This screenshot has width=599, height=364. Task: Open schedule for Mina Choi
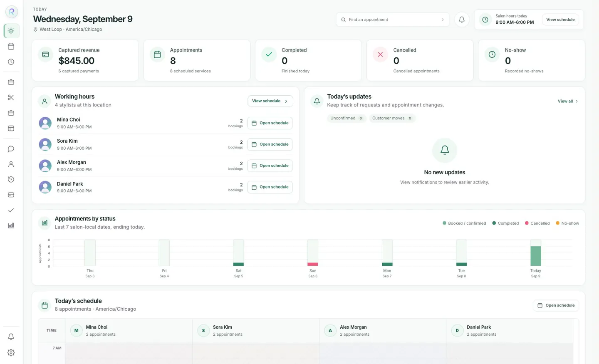point(270,123)
